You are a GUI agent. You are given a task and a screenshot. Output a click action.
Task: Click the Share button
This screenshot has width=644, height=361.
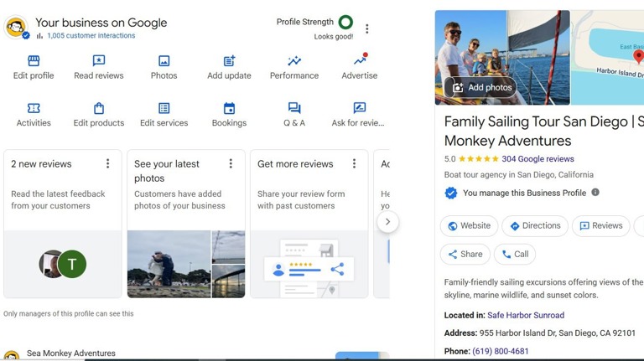click(x=465, y=254)
